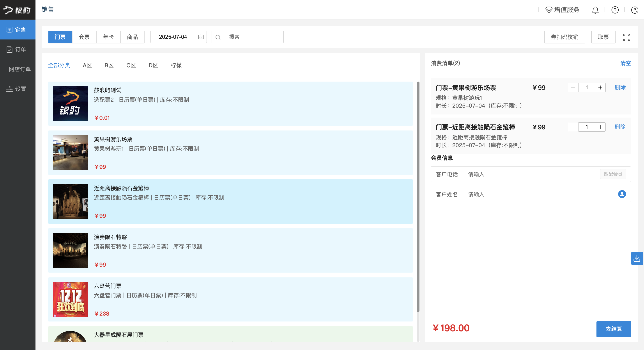Select the 六盘营门票 ticket title
The image size is (644, 350).
click(108, 286)
